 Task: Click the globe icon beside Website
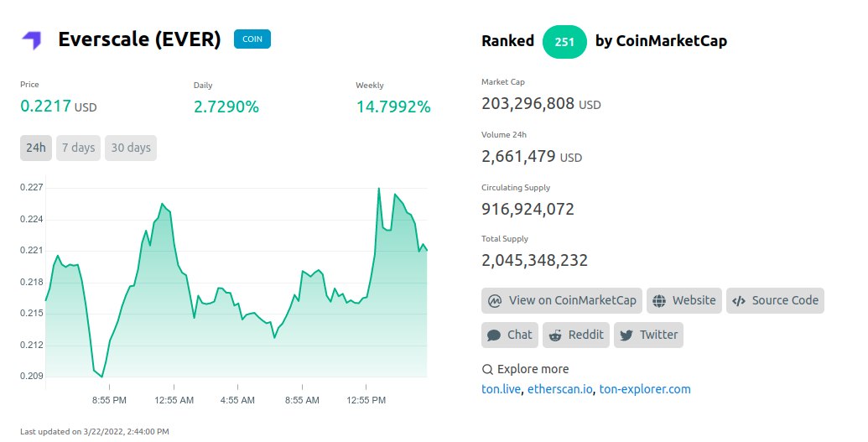tap(659, 300)
